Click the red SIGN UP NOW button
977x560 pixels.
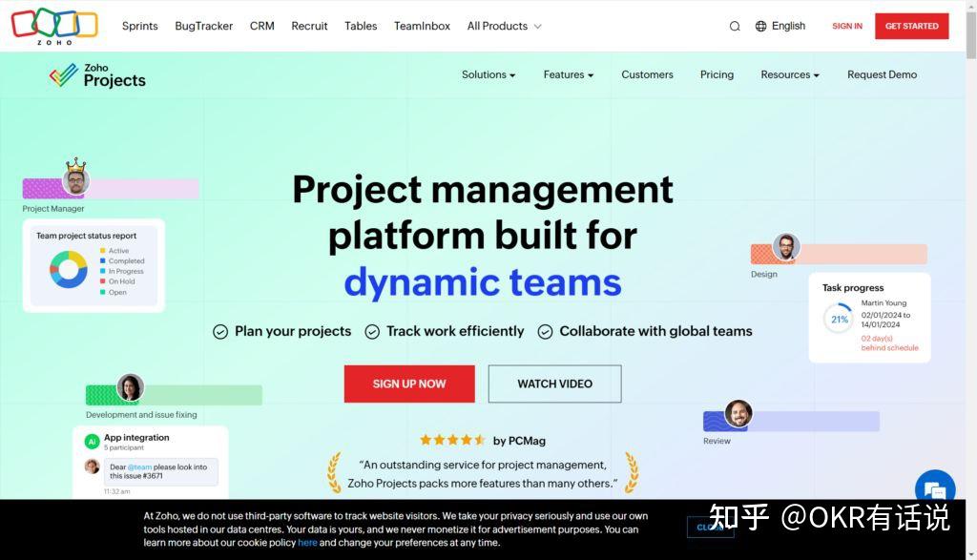(x=409, y=384)
